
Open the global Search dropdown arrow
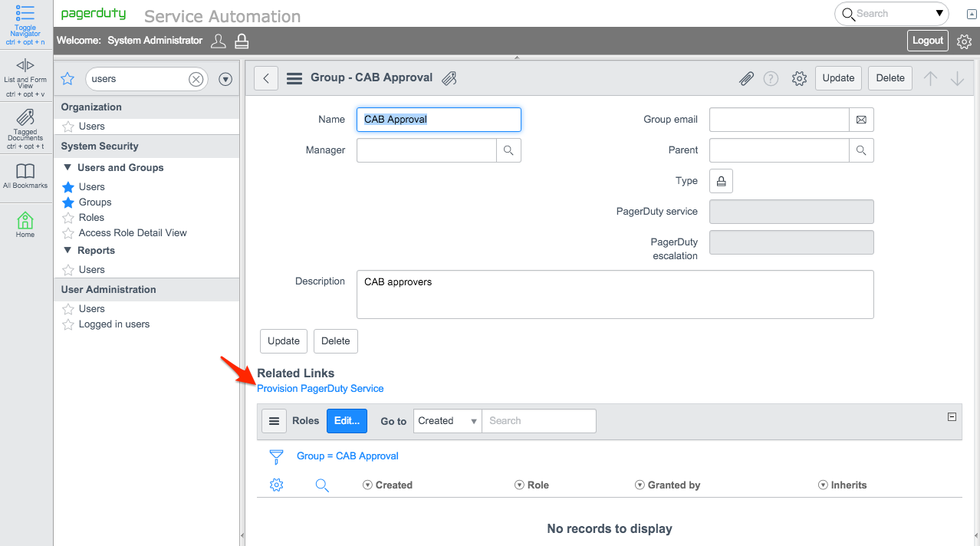(x=939, y=14)
